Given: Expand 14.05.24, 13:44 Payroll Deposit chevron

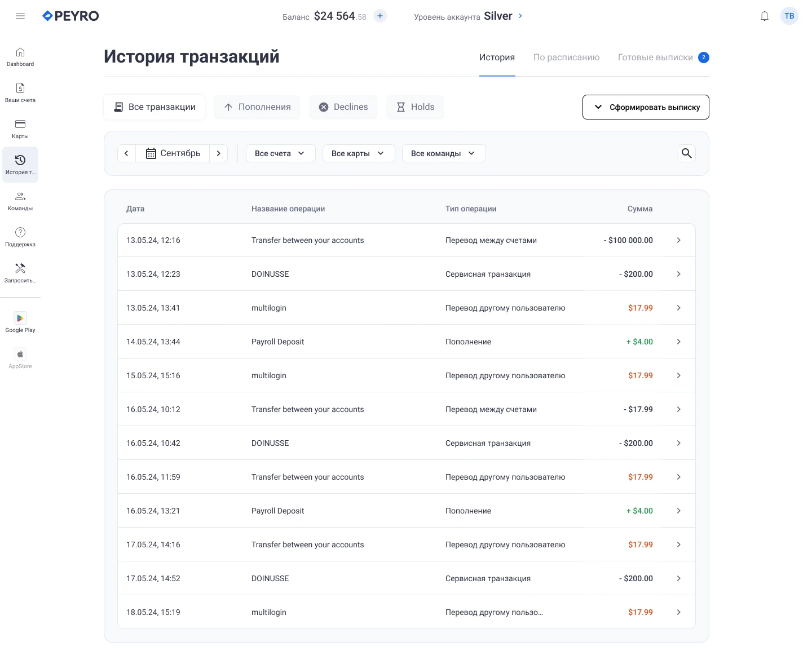Looking at the screenshot, I should tap(678, 342).
